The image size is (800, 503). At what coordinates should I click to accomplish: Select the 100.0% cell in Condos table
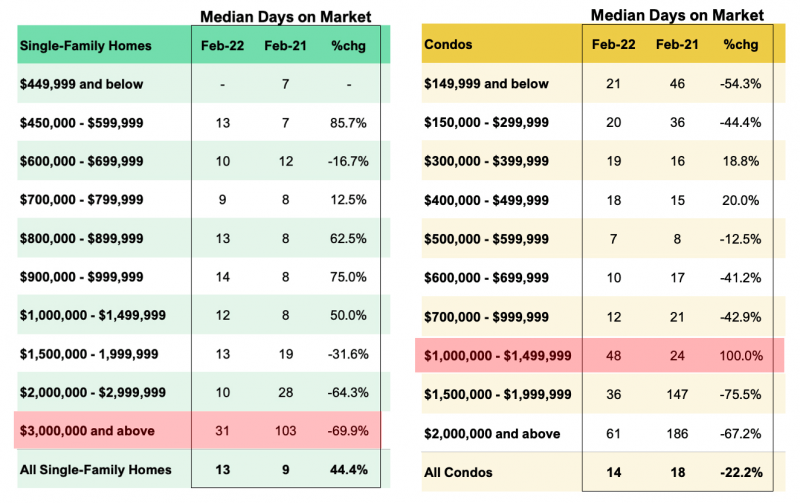[x=741, y=355]
